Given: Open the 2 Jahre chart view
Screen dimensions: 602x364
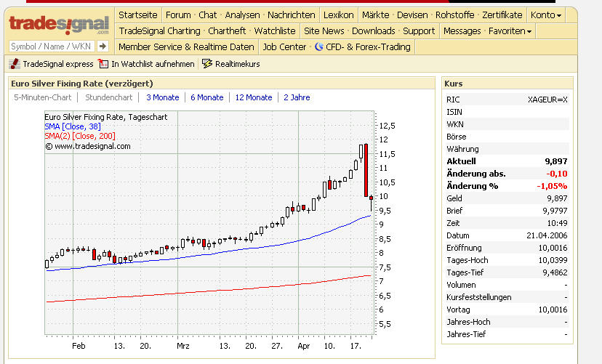Looking at the screenshot, I should [297, 97].
